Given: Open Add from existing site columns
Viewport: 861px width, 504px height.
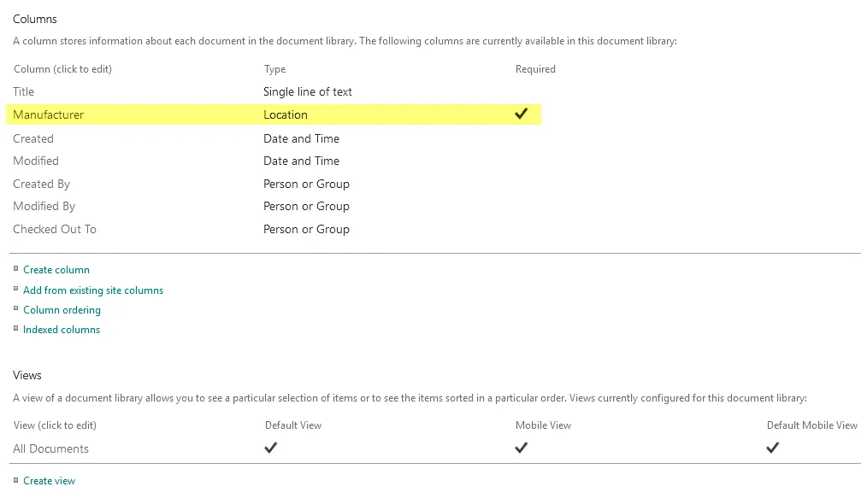Looking at the screenshot, I should pos(93,290).
